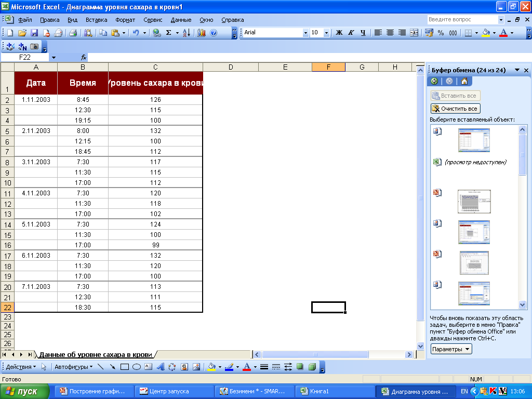The height and width of the screenshot is (399, 532).
Task: Click the AutoSum sigma icon
Action: pyautogui.click(x=168, y=33)
